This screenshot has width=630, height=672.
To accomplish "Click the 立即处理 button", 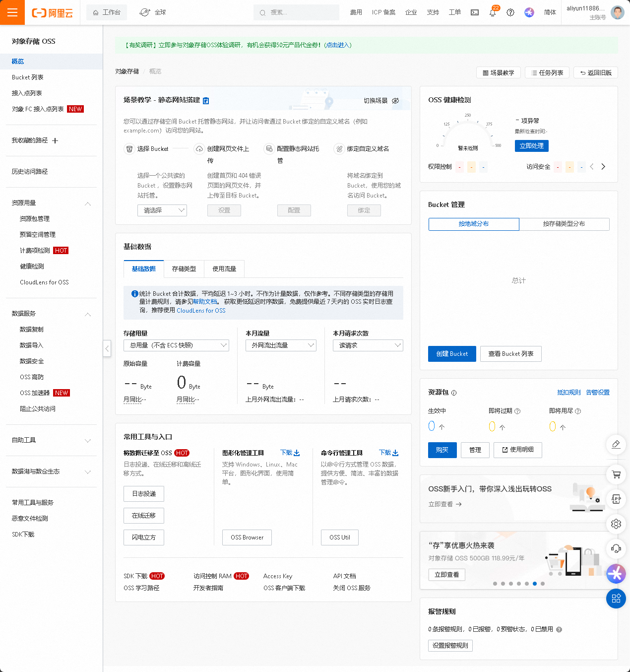I will pyautogui.click(x=532, y=146).
